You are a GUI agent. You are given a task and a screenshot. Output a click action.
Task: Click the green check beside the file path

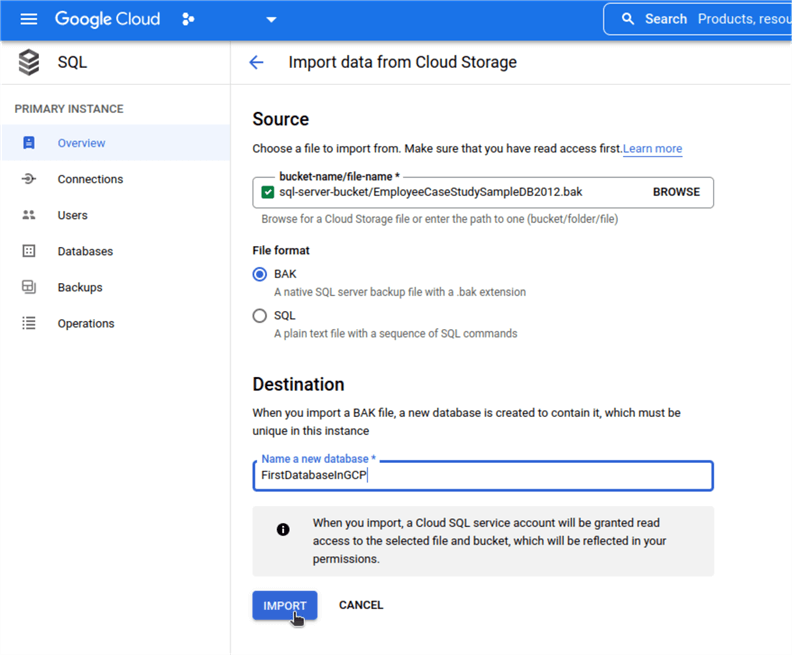(x=267, y=192)
